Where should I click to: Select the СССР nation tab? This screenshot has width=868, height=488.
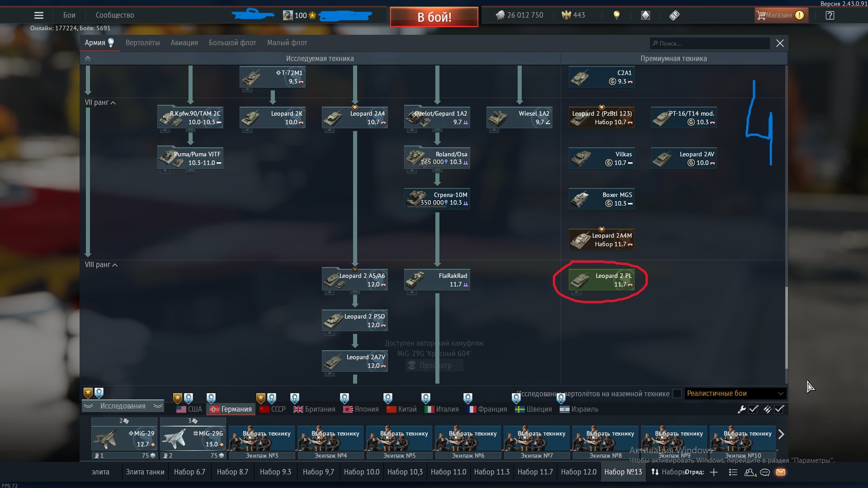pyautogui.click(x=273, y=409)
